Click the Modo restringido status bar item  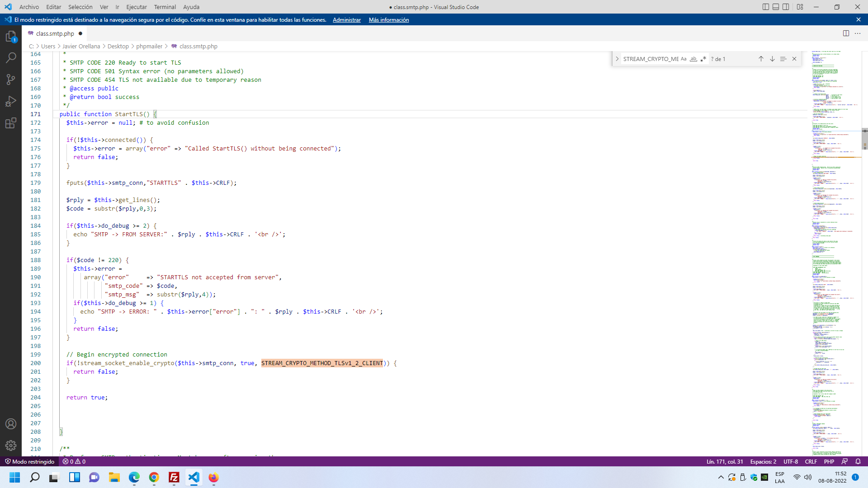[29, 461]
